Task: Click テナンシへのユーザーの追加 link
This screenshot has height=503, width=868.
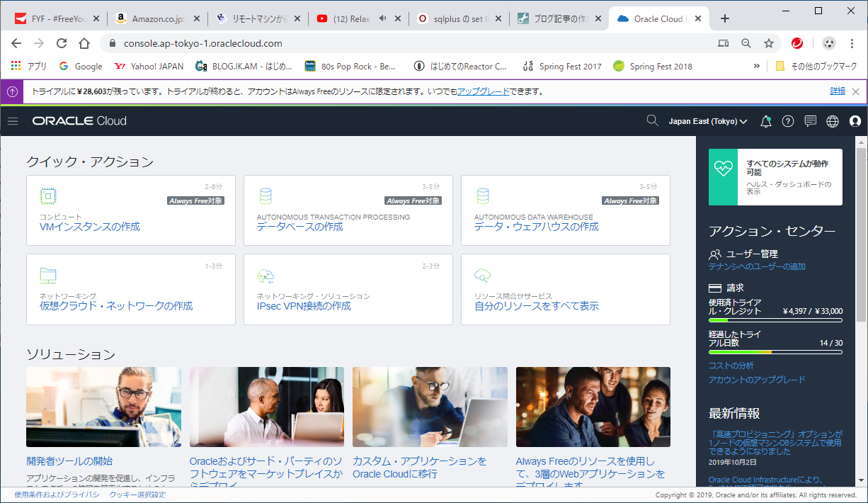Action: tap(757, 266)
